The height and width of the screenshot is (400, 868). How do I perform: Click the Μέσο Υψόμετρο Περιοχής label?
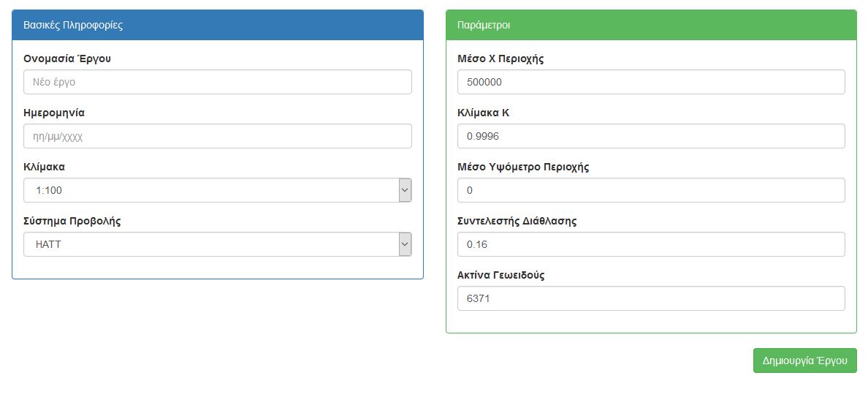[523, 167]
